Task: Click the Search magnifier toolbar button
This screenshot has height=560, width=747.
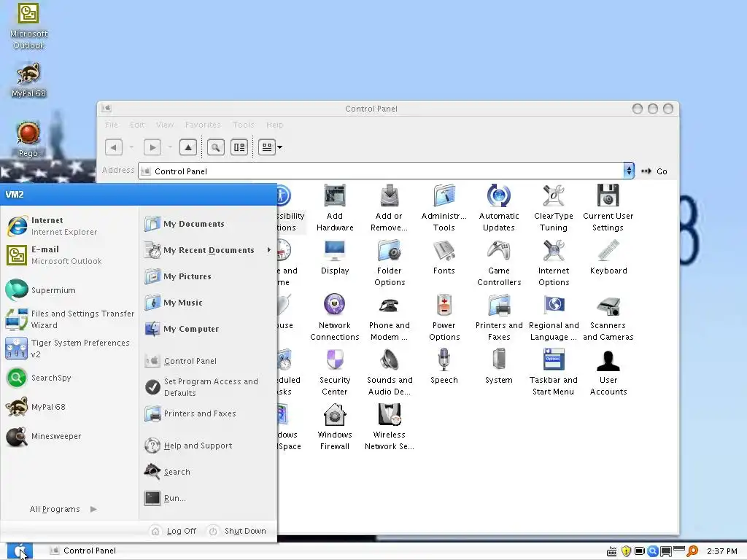Action: [x=216, y=147]
